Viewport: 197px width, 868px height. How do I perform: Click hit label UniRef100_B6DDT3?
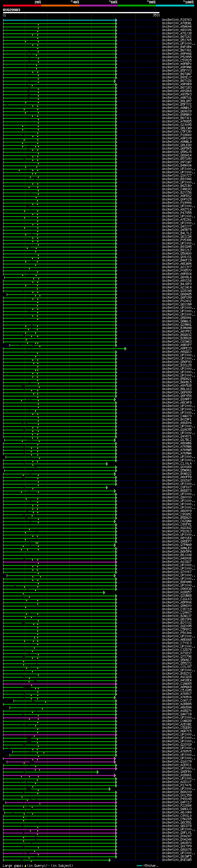click(177, 491)
